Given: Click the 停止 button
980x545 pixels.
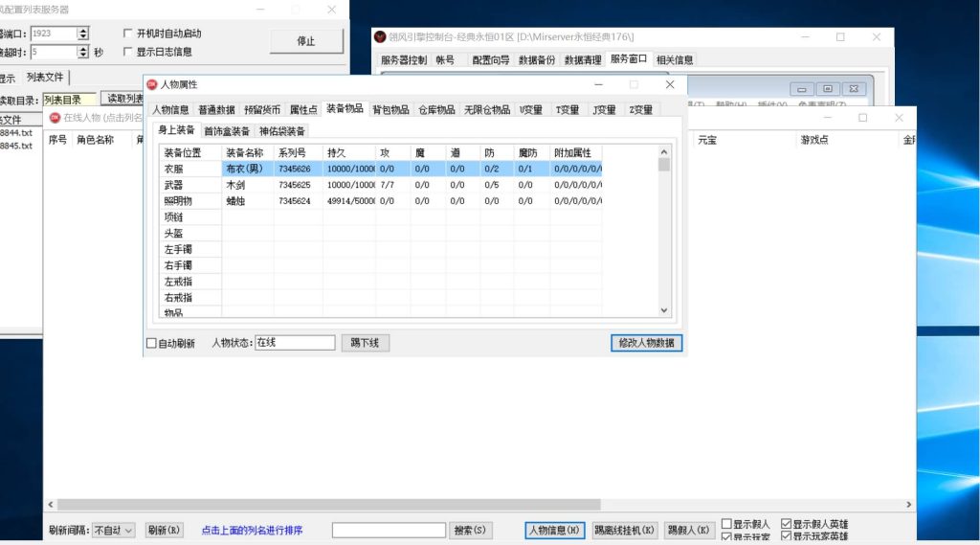Looking at the screenshot, I should (x=306, y=41).
